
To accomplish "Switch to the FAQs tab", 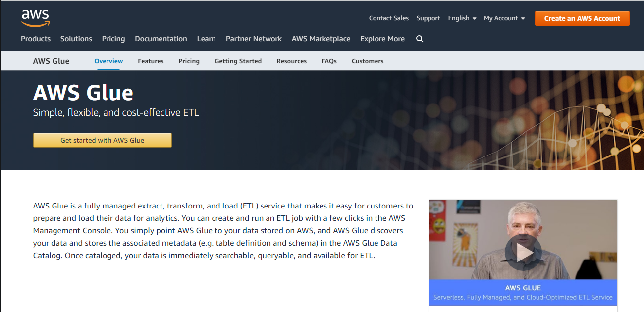I will pos(329,61).
